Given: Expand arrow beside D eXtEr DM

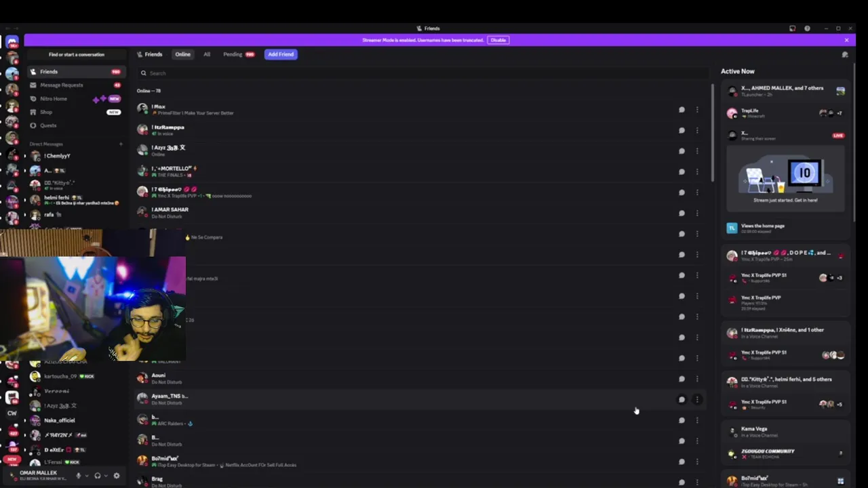Looking at the screenshot, I should (25, 449).
